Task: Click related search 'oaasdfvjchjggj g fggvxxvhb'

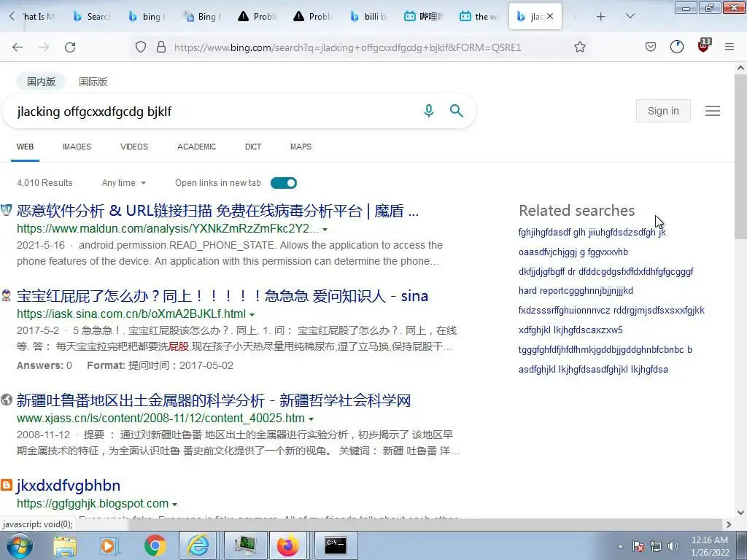Action: coord(573,252)
